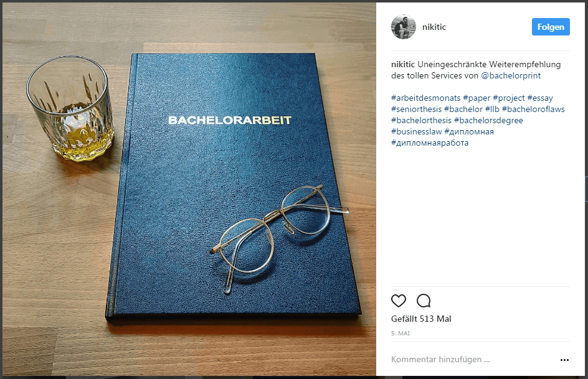Open hashtag #bachelorthesis

pyautogui.click(x=421, y=121)
